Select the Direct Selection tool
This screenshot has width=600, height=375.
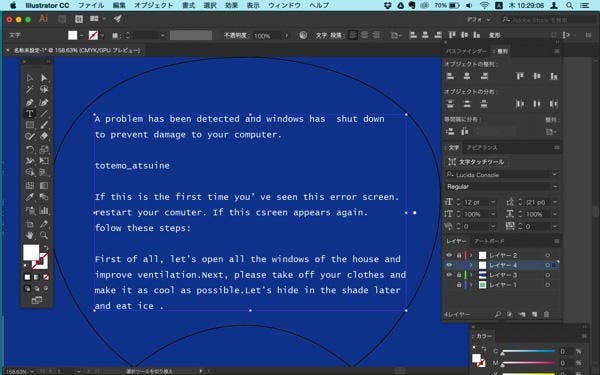click(x=44, y=78)
